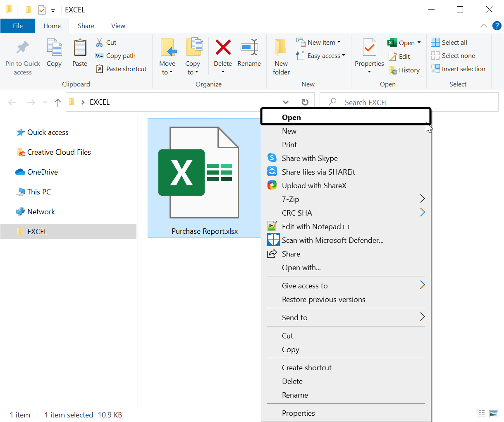The image size is (504, 422).
Task: Select This PC in navigation pane
Action: 39,192
